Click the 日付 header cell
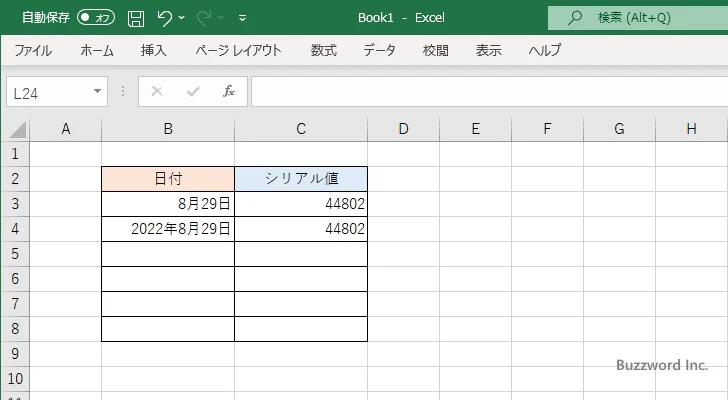 [168, 179]
